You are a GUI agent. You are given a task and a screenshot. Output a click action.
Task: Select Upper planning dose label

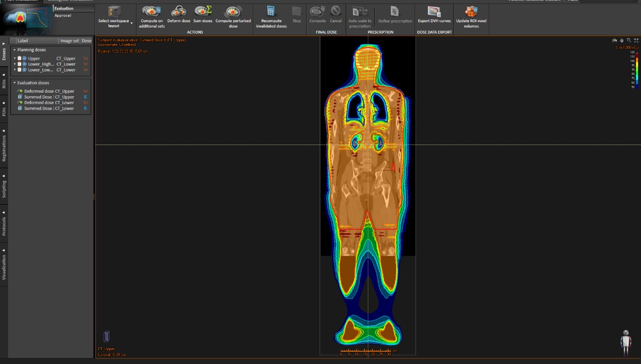click(34, 58)
